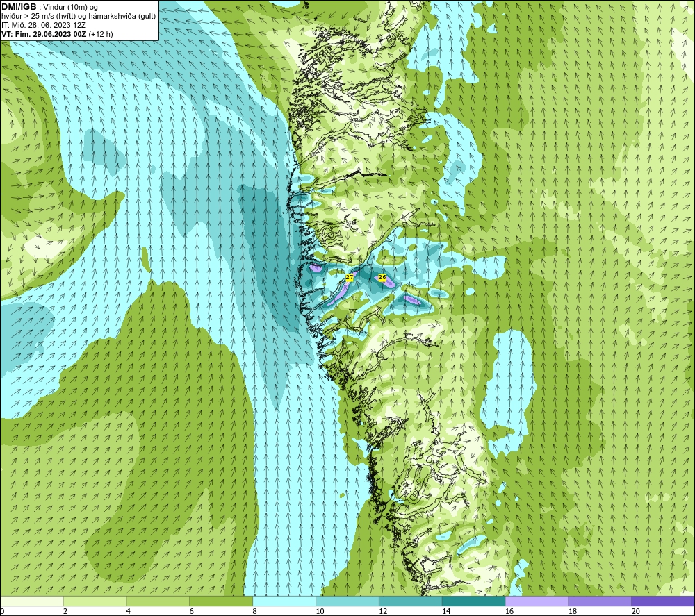The width and height of the screenshot is (695, 616).
Task: Click the 2–4 m/s light green legend swatch
Action: point(95,601)
